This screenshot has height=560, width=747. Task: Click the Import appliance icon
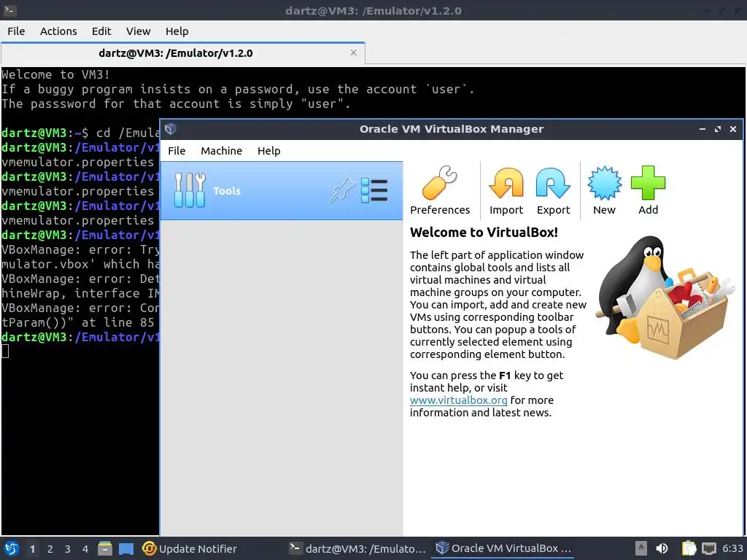tap(506, 190)
